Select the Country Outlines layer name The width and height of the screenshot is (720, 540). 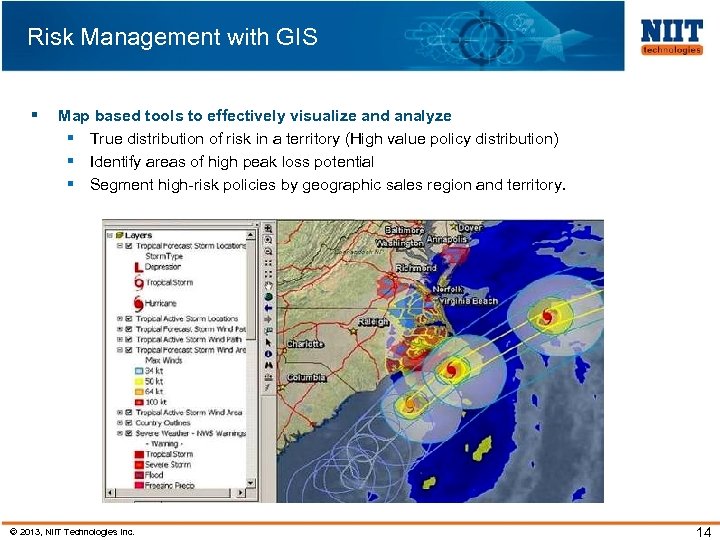point(163,423)
